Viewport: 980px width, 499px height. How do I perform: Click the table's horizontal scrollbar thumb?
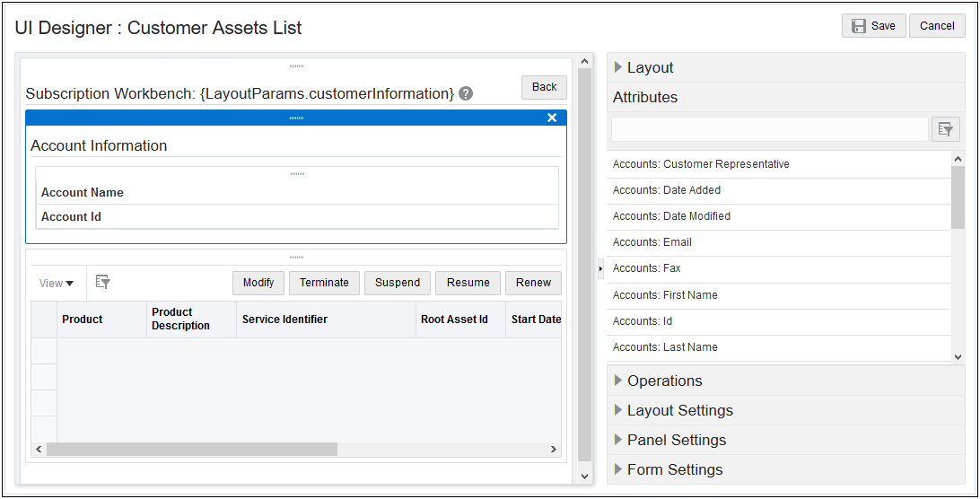pyautogui.click(x=191, y=449)
